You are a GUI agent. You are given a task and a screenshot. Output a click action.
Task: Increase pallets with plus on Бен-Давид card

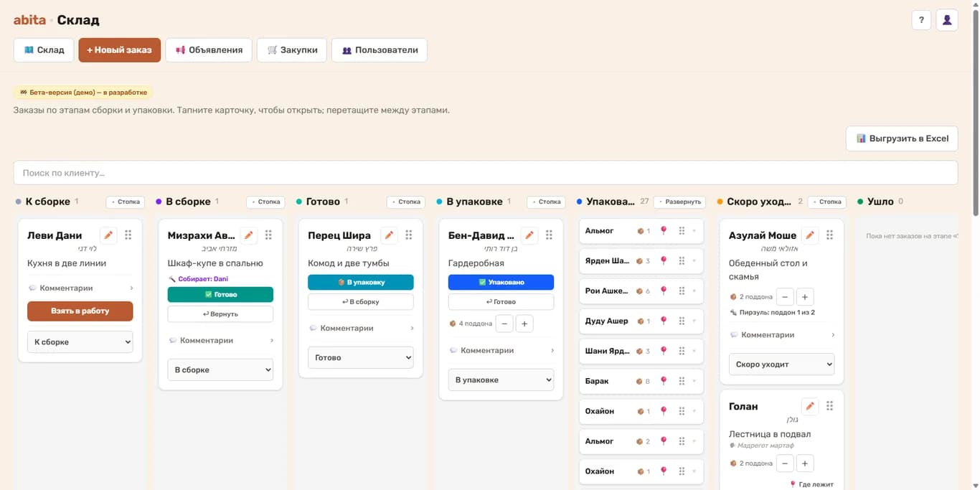coord(524,324)
